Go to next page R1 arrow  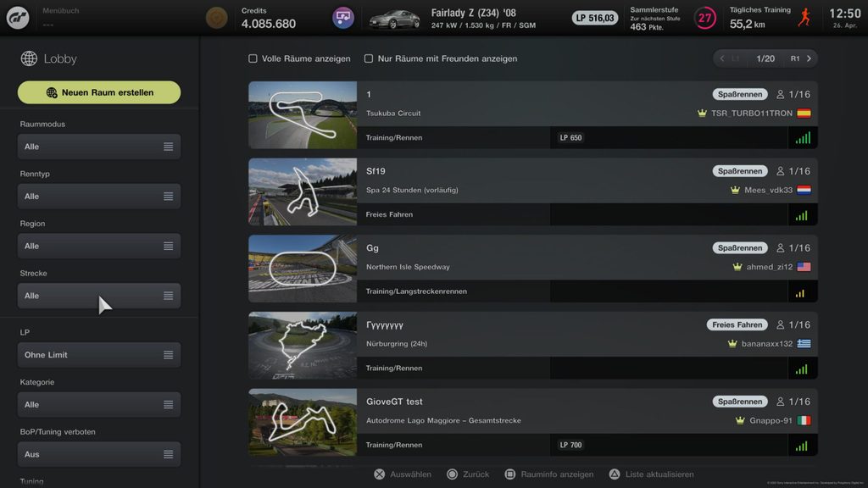click(x=809, y=58)
